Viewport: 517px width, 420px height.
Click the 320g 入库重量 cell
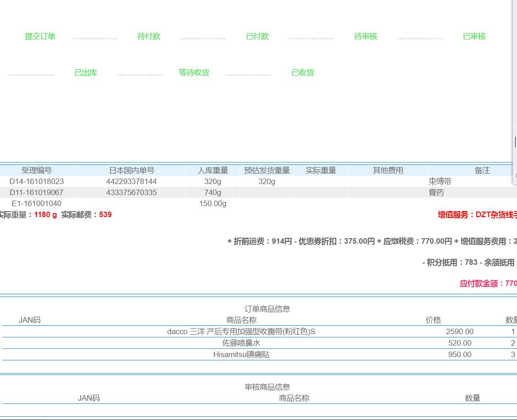(x=213, y=181)
